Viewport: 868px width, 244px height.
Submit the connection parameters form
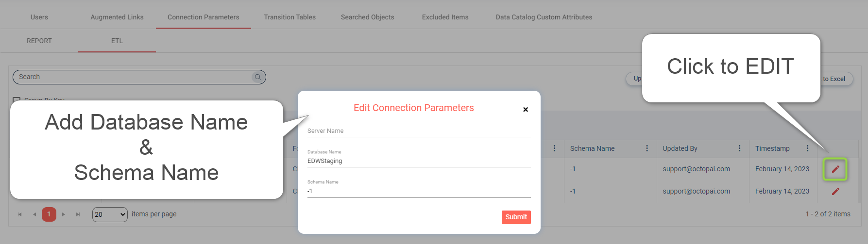click(x=516, y=217)
